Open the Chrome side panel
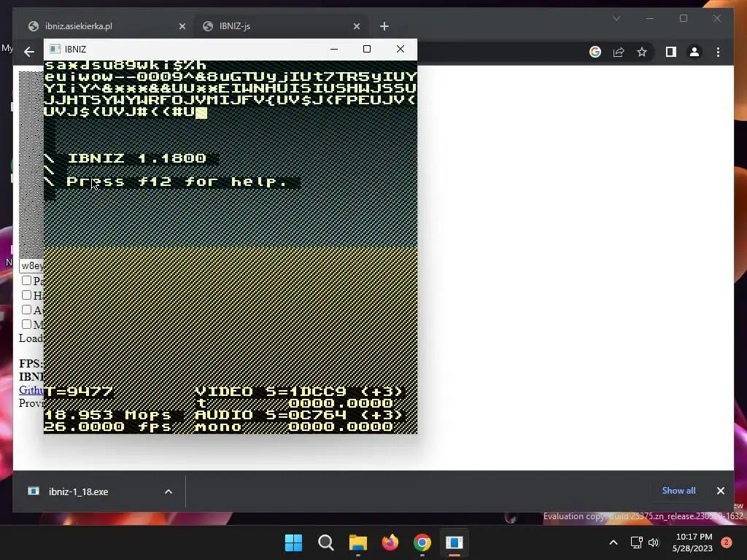Image resolution: width=747 pixels, height=560 pixels. point(671,52)
